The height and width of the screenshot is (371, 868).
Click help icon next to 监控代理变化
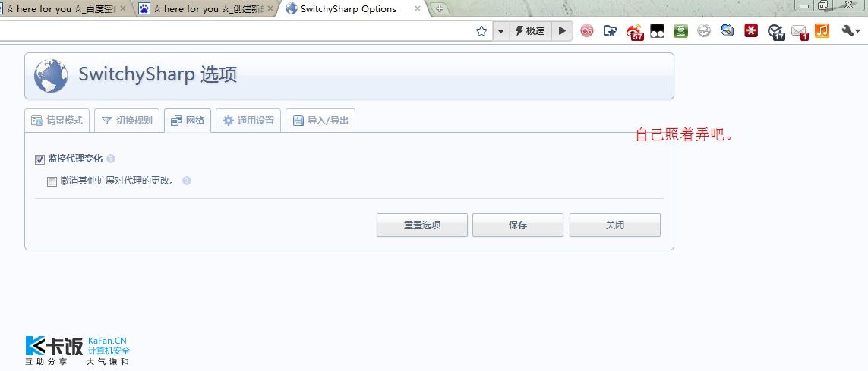[x=111, y=159]
